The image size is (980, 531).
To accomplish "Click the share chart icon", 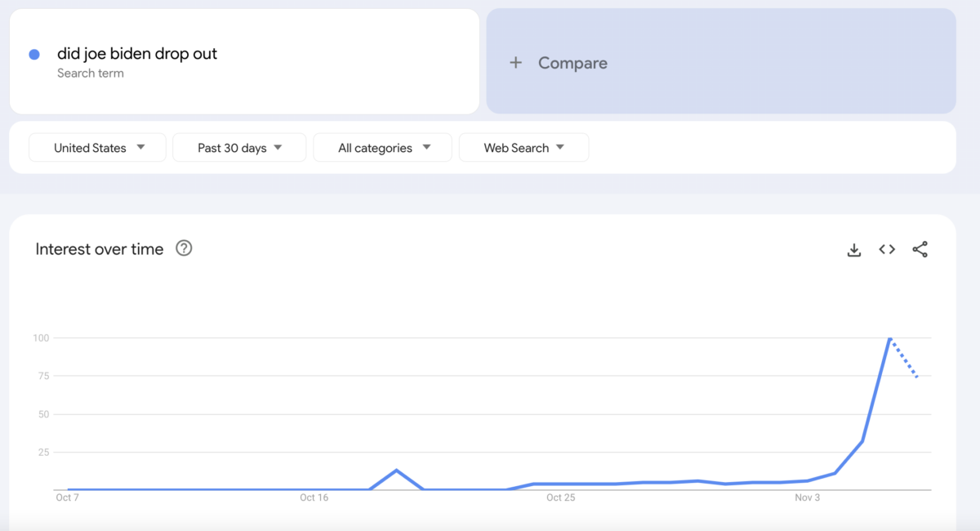I will pos(920,250).
